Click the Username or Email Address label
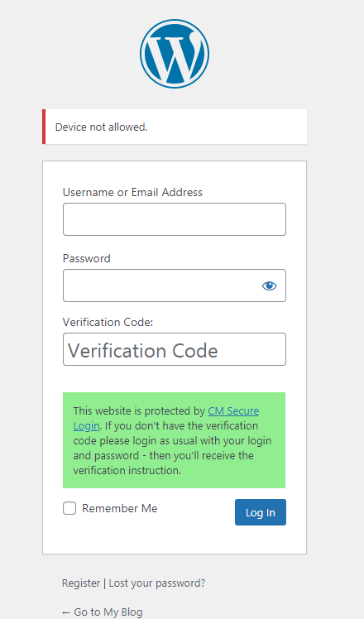364x619 pixels. (132, 192)
